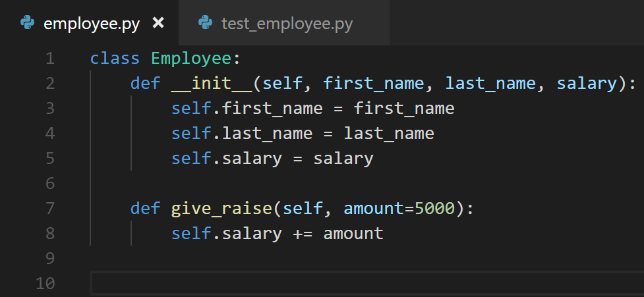
Task: Click line number 10 in the gutter
Action: coord(45,283)
